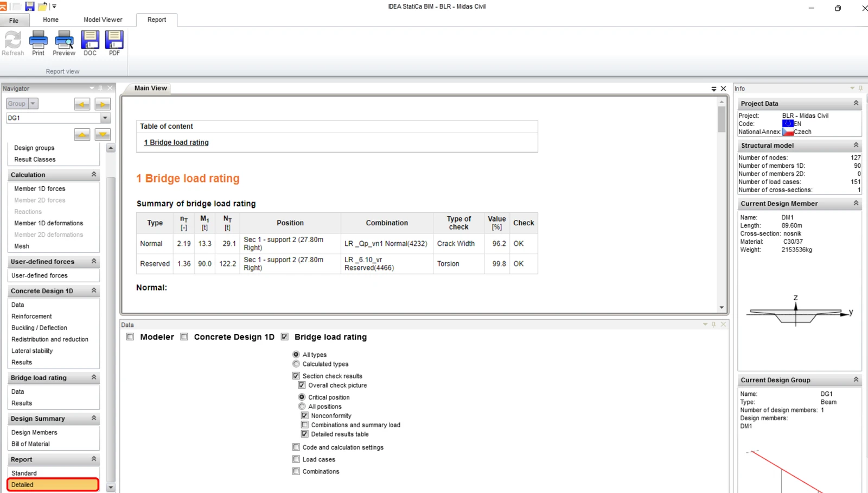Collapse the Concrete Design 1D section
The image size is (868, 493).
click(x=94, y=290)
